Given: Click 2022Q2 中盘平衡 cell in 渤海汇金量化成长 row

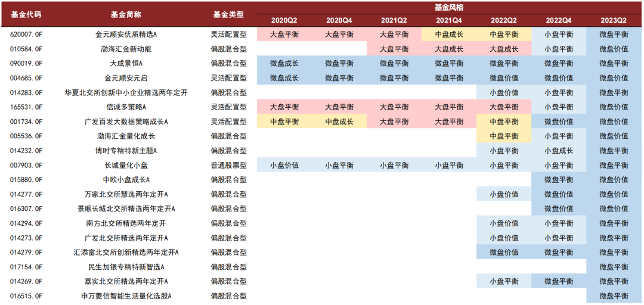Looking at the screenshot, I should (x=504, y=136).
